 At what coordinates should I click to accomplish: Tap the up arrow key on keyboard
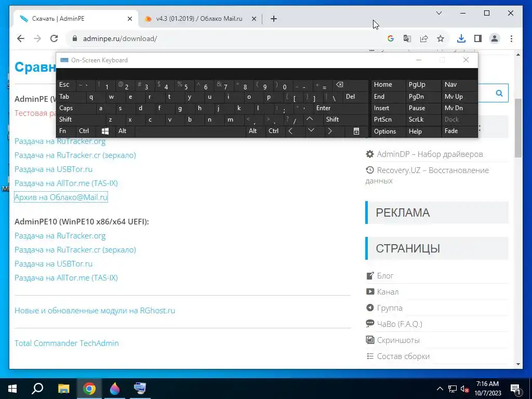(310, 119)
